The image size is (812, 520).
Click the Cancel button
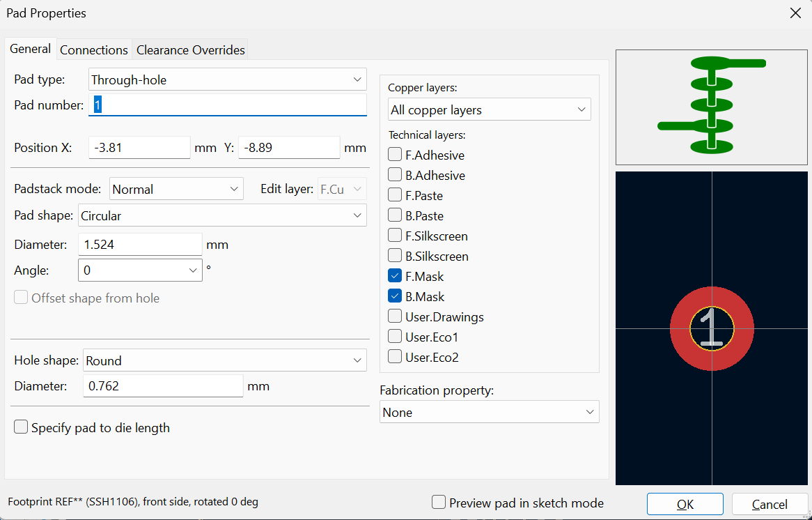point(769,504)
